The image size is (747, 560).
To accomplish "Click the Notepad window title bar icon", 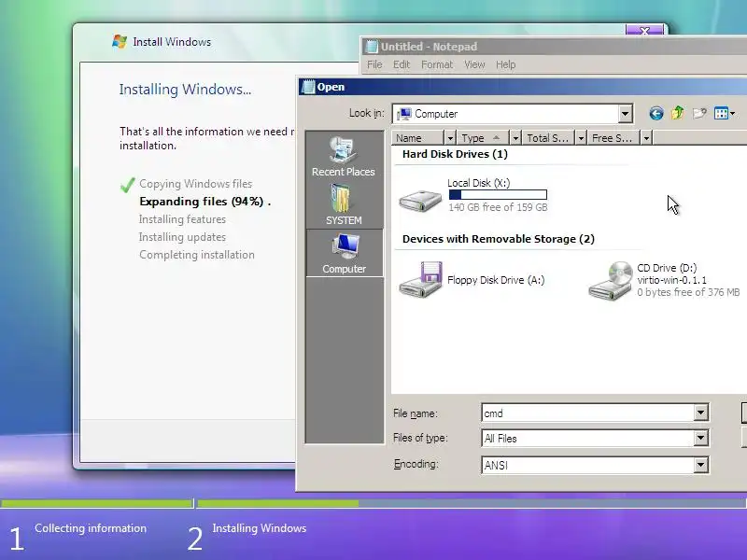I will pos(371,47).
